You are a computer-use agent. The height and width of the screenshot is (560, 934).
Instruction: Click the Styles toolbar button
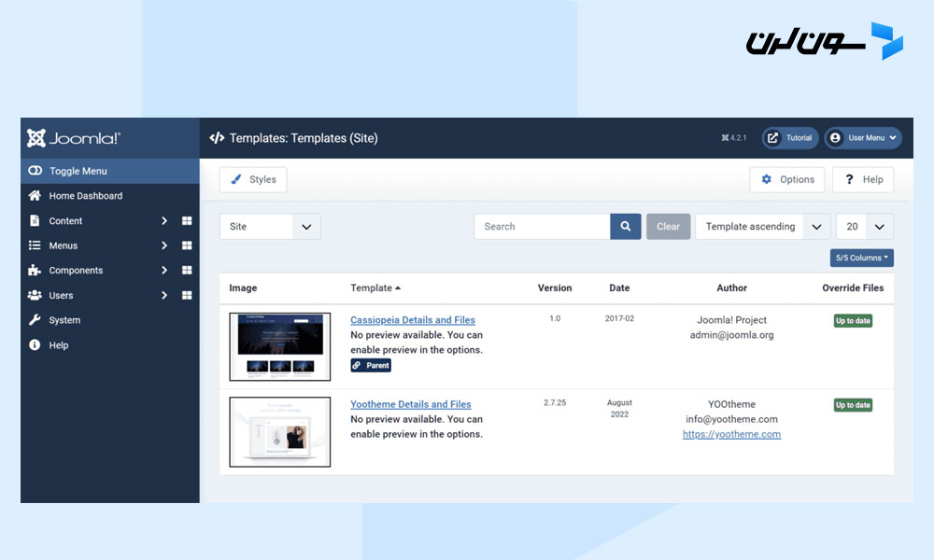click(253, 180)
